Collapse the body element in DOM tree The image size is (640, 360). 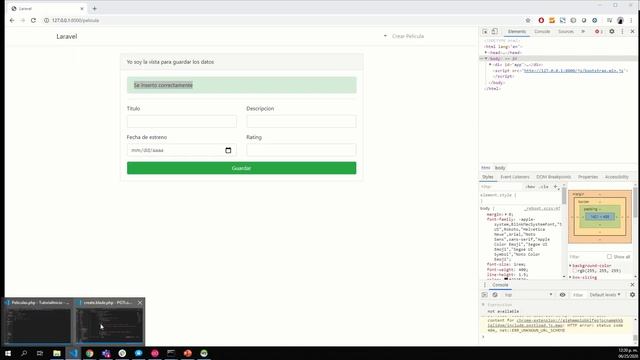point(486,58)
